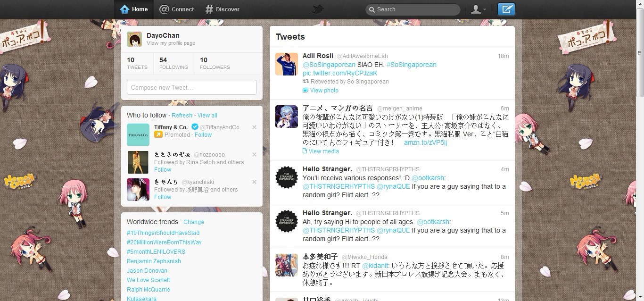Viewport: 644px width, 301px height.
Task: Open the Connect tab
Action: (x=177, y=9)
